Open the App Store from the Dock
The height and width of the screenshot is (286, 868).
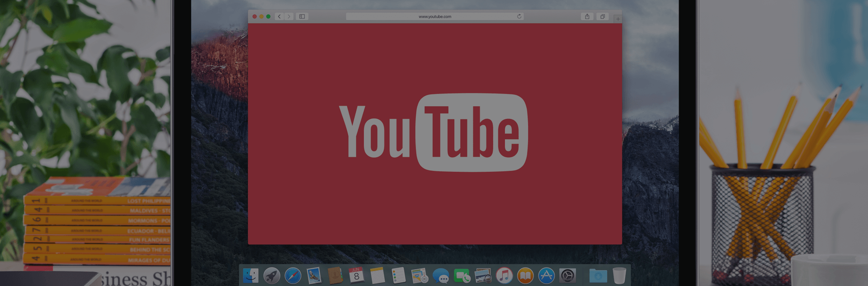[546, 276]
